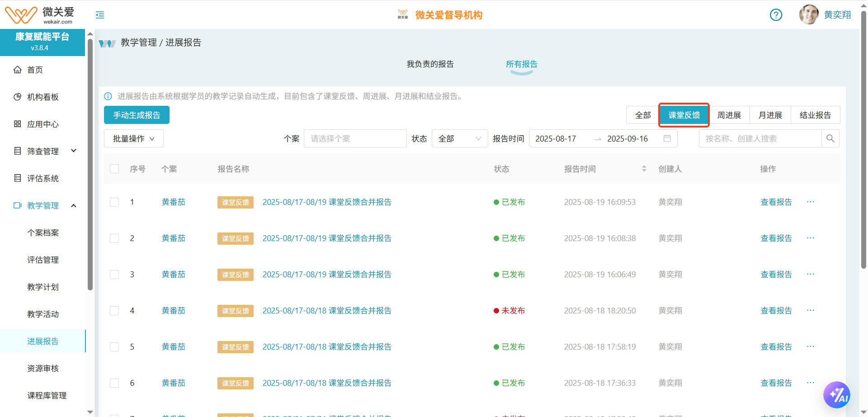The image size is (868, 417).
Task: Select the 周进展 filter tab
Action: tap(729, 115)
